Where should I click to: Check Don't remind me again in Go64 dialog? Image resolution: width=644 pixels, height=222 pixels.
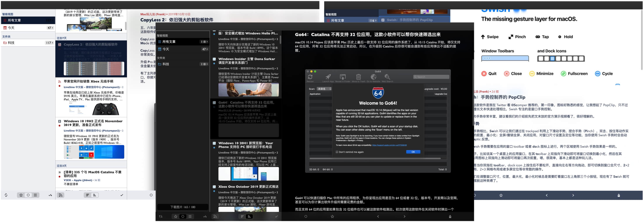coord(337,152)
